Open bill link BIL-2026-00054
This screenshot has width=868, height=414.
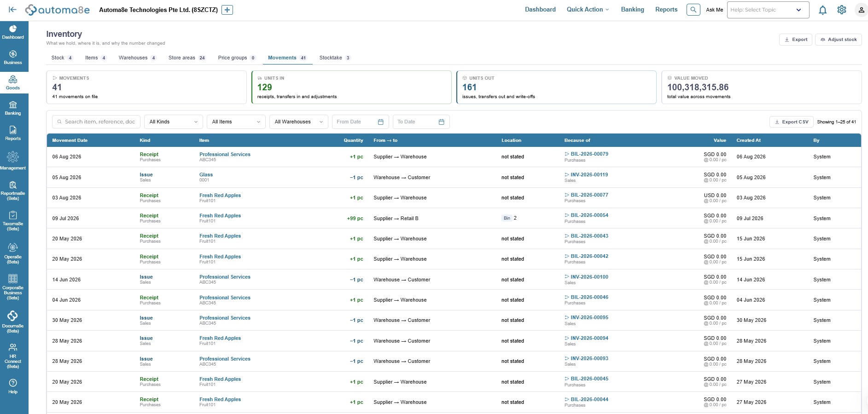pyautogui.click(x=589, y=215)
